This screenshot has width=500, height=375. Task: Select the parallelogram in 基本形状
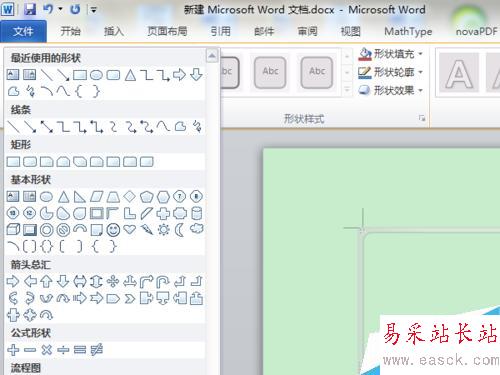click(96, 197)
